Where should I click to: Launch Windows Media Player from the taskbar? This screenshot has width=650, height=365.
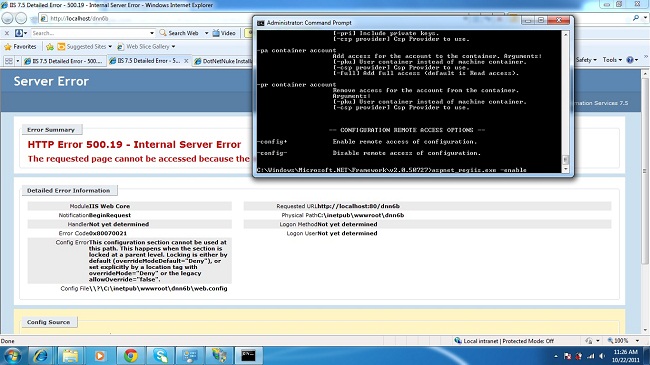pos(99,355)
